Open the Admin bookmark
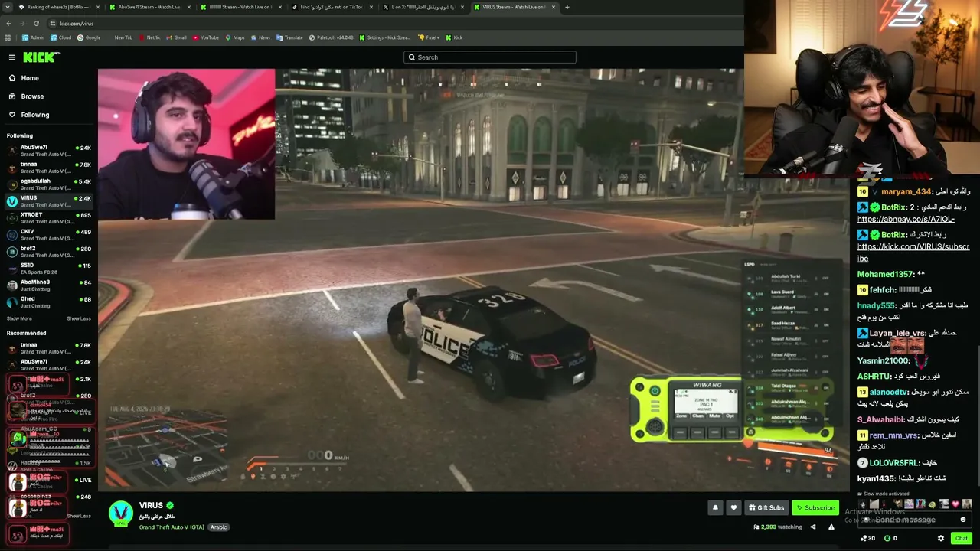This screenshot has height=551, width=980. 34,37
